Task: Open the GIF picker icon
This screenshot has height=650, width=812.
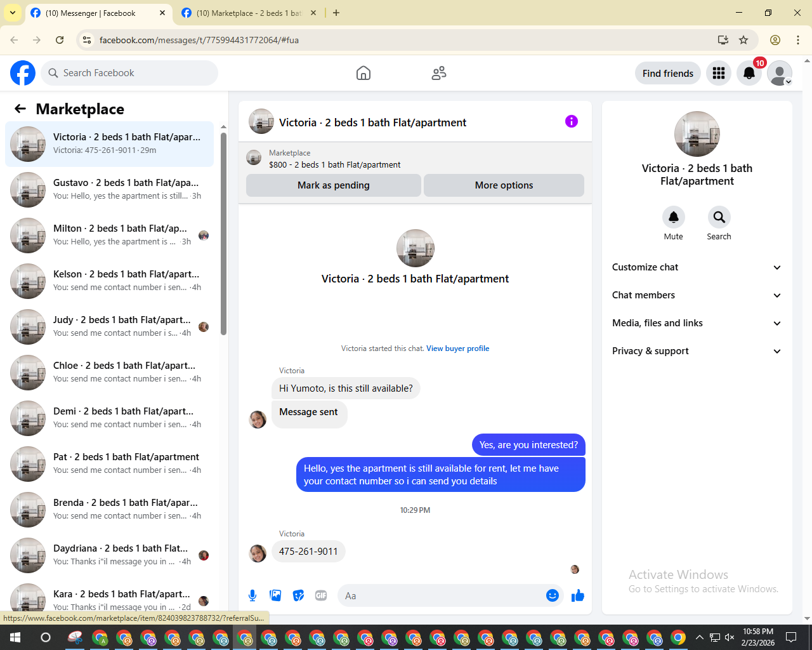Action: tap(321, 595)
